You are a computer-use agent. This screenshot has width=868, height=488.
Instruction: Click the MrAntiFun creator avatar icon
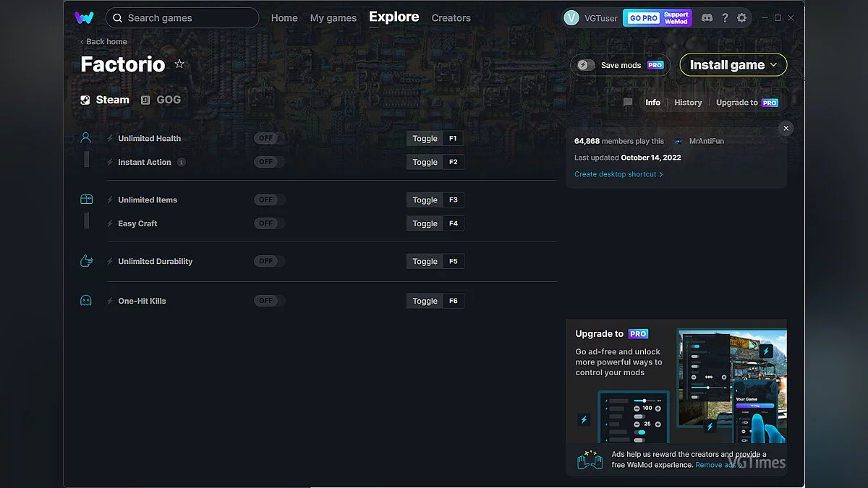(678, 141)
